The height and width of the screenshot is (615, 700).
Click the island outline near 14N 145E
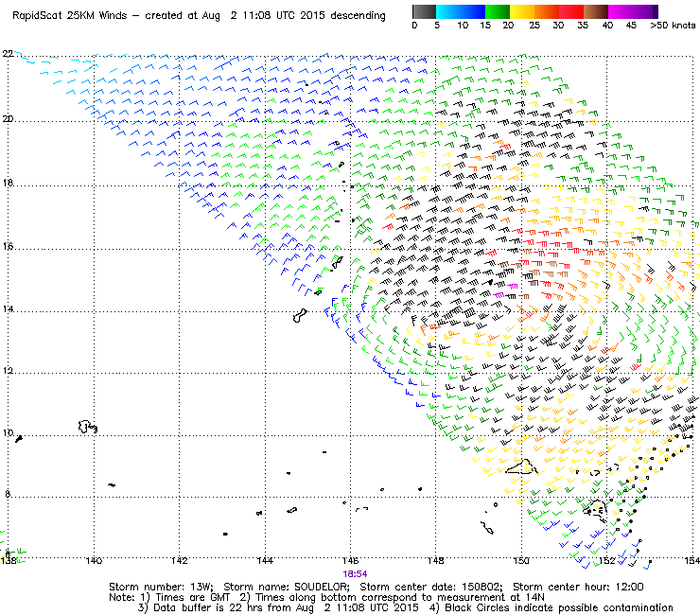coord(300,315)
